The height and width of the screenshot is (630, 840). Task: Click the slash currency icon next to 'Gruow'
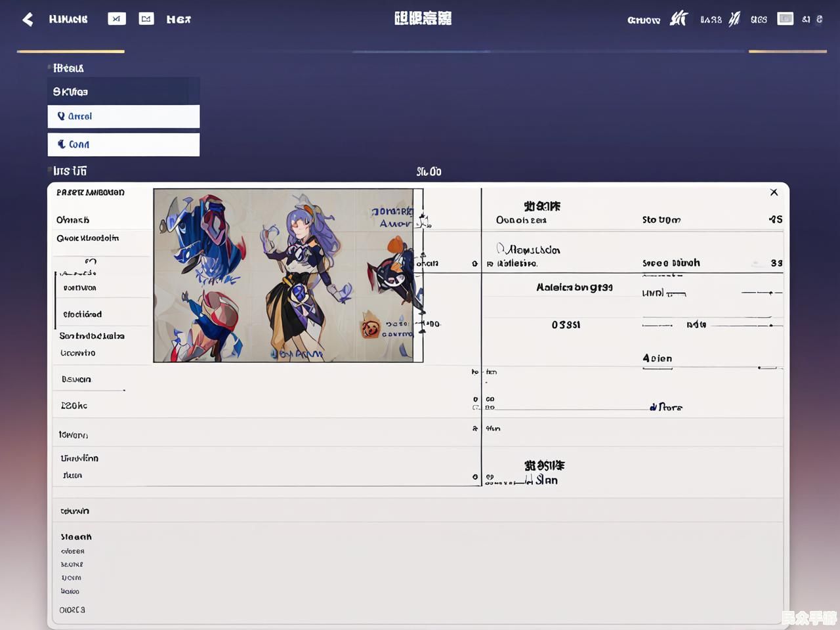(678, 19)
